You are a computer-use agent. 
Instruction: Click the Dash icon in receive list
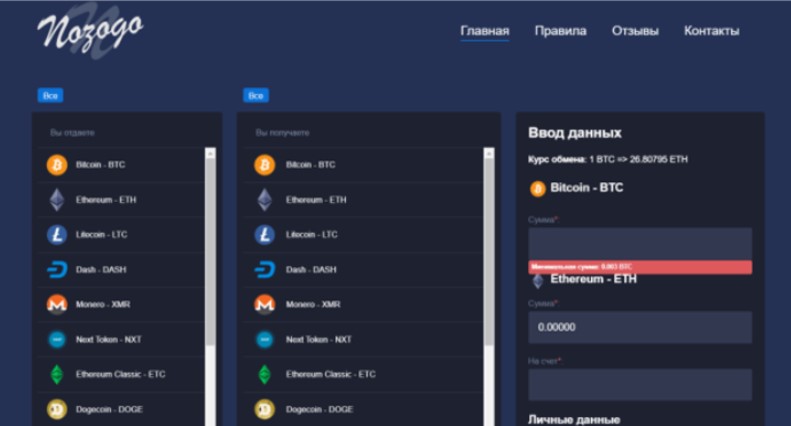(264, 270)
